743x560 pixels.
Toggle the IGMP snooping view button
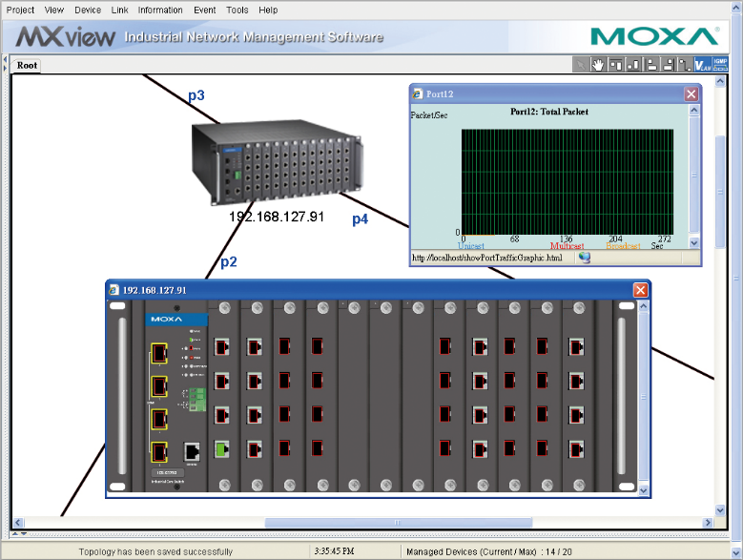(721, 65)
